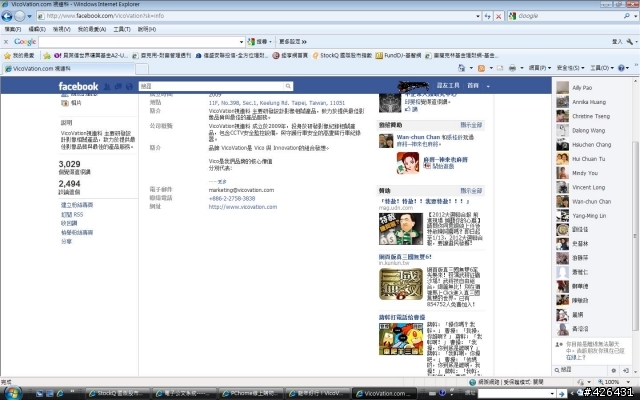Viewport: 640px width, 400px height.
Task: Click the Google search magnifier icon in IE
Action: pyautogui.click(x=627, y=16)
